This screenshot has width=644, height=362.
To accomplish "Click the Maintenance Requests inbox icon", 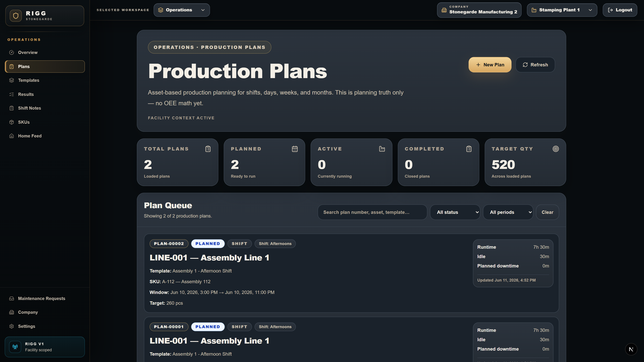I will 12,298.
